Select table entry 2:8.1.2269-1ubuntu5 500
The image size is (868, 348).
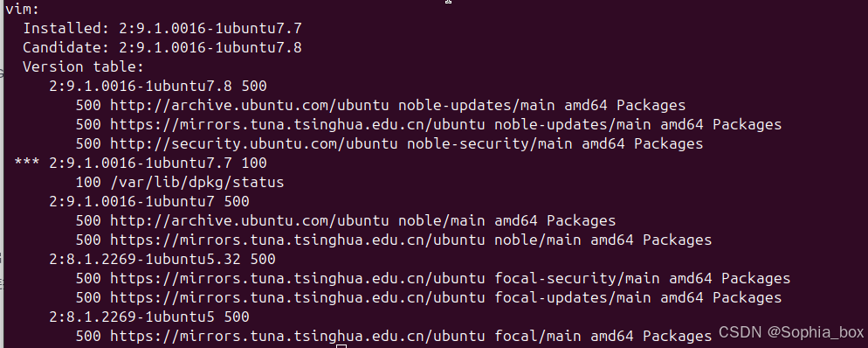(149, 317)
